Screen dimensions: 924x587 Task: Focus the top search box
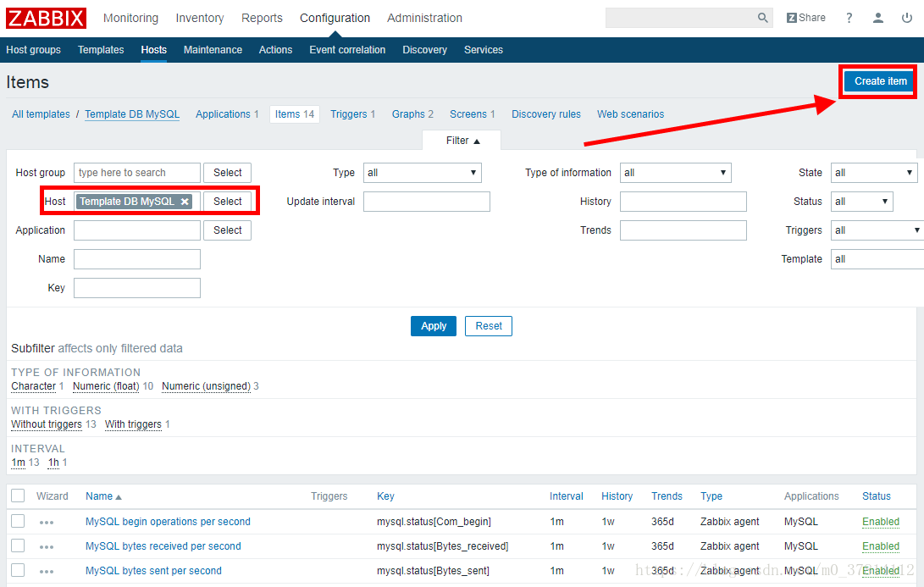tap(681, 18)
